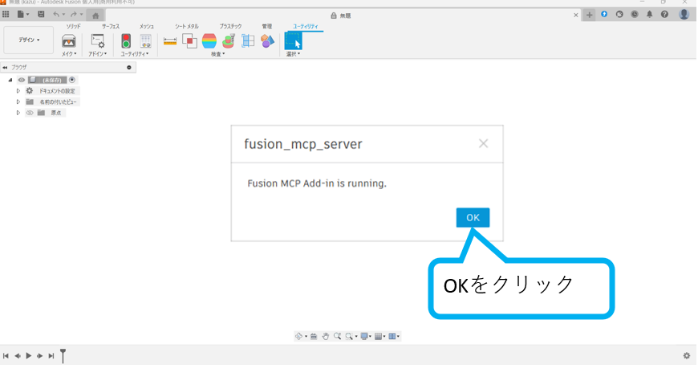The width and height of the screenshot is (698, 365).
Task: Open the Scripts and Add-Ins icon
Action: point(97,41)
